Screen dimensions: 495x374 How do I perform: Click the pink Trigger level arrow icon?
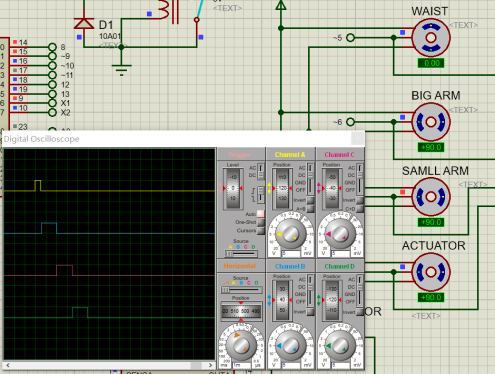click(x=220, y=188)
